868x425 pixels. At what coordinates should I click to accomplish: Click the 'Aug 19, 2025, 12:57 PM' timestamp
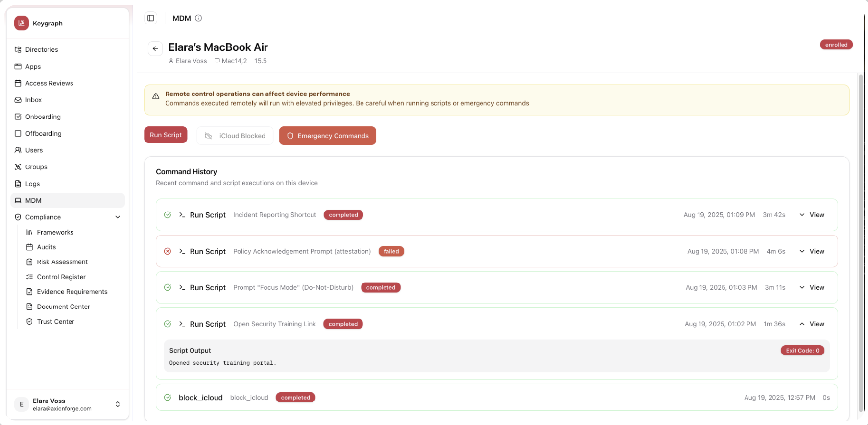780,398
